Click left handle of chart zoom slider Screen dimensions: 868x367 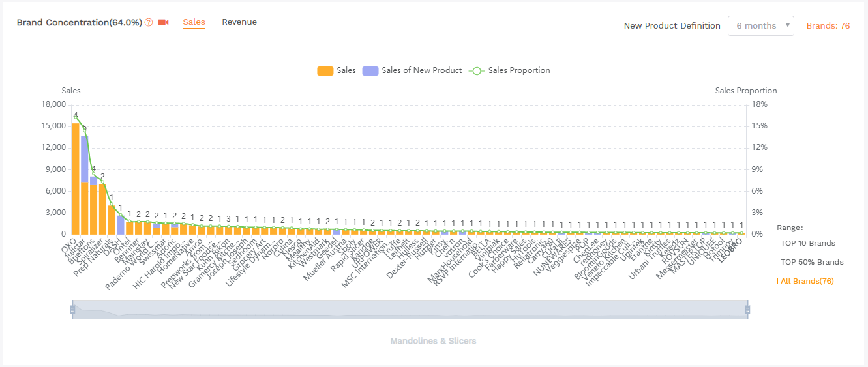tap(73, 310)
